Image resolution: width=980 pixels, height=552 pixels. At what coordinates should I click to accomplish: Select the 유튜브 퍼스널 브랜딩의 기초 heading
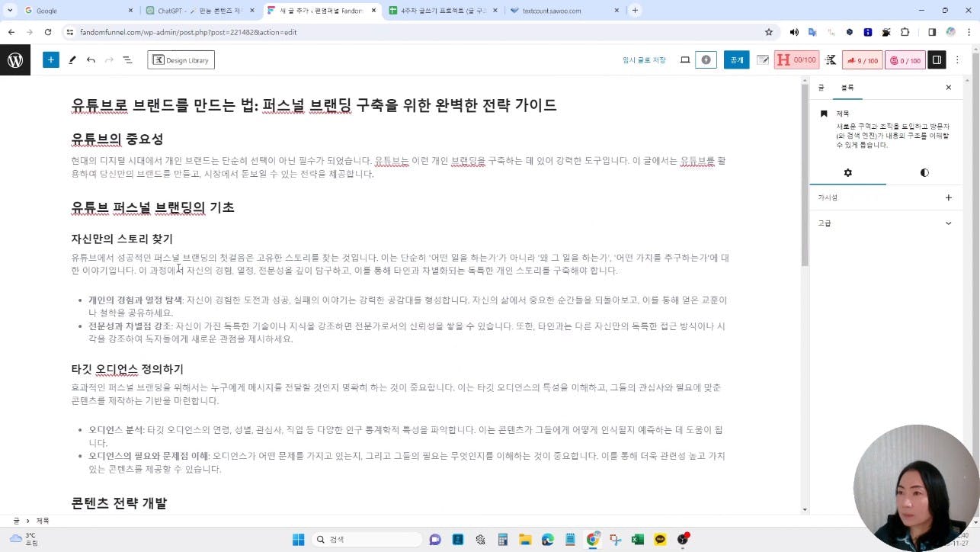pyautogui.click(x=152, y=207)
